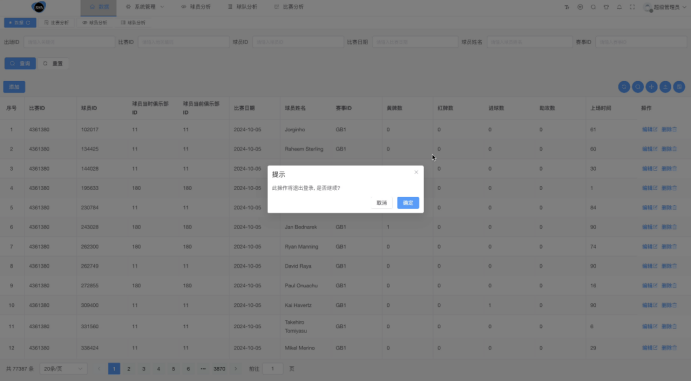Viewport: 692px width, 382px height.
Task: Click the font size icon in top bar
Action: click(x=567, y=7)
